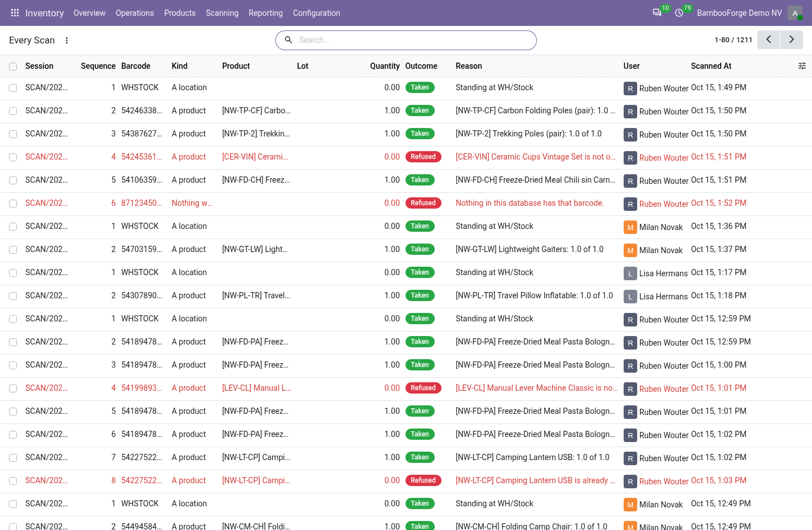The width and height of the screenshot is (812, 530).
Task: Toggle the select-all checkbox in header
Action: [13, 67]
